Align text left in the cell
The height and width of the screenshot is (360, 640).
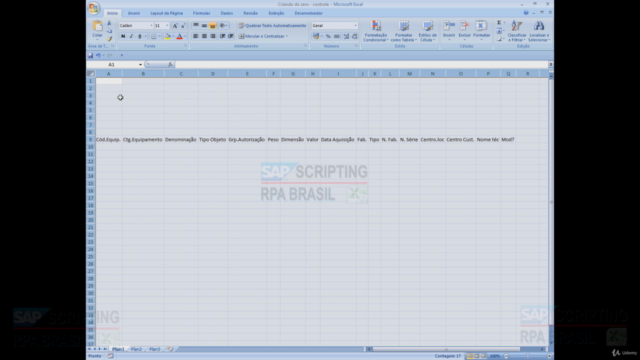196,36
